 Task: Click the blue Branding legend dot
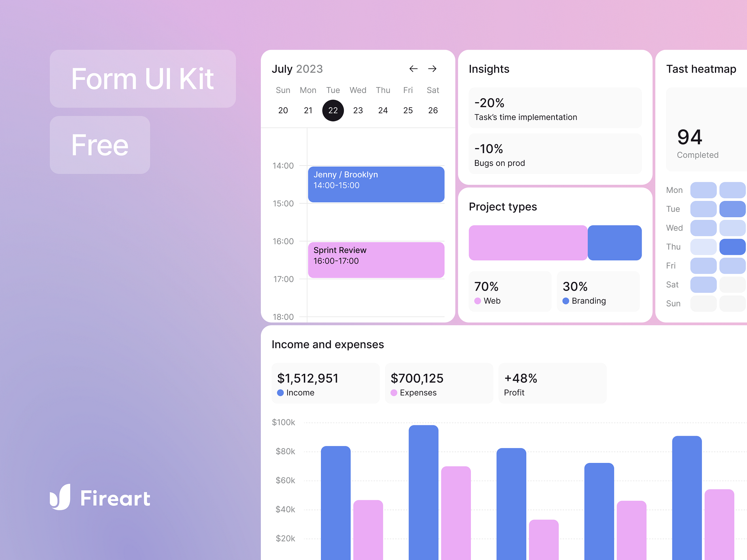click(566, 301)
